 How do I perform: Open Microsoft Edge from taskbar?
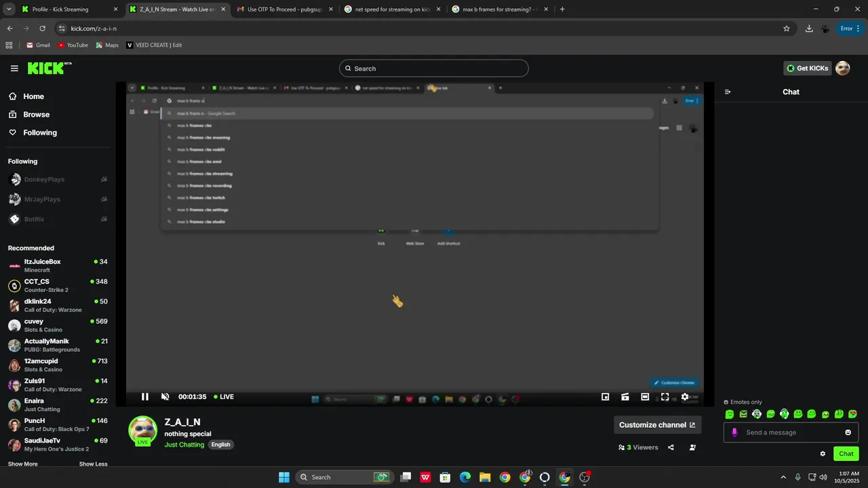point(465,477)
